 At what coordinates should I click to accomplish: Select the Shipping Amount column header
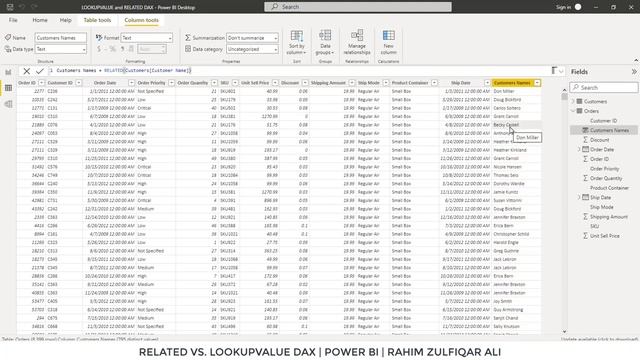click(328, 83)
